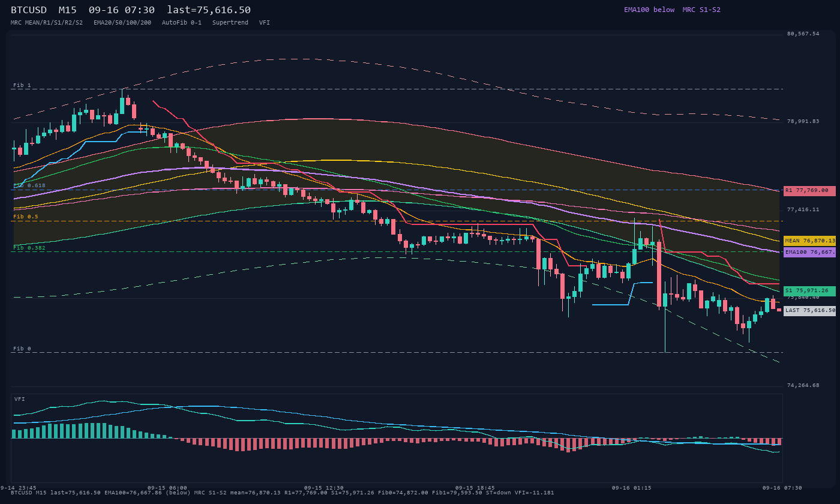This screenshot has height=504, width=840.
Task: Click the VFI legend entry in header
Action: 265,23
